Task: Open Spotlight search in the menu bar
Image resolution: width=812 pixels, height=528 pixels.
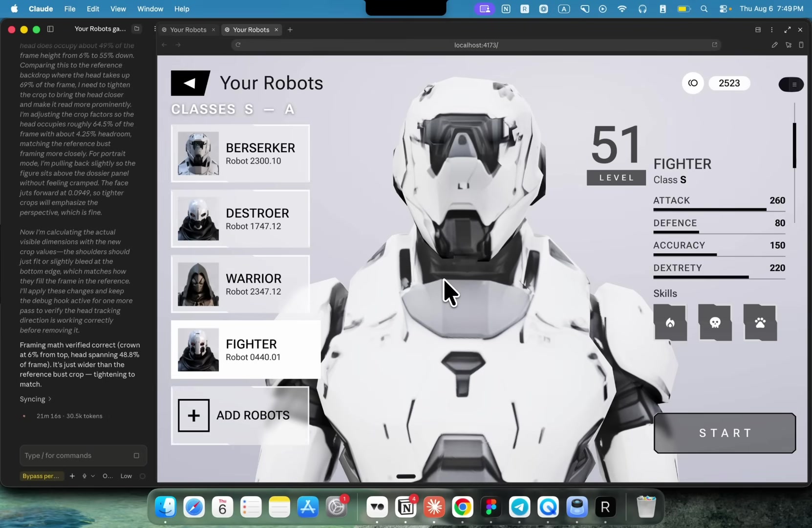Action: 704,9
